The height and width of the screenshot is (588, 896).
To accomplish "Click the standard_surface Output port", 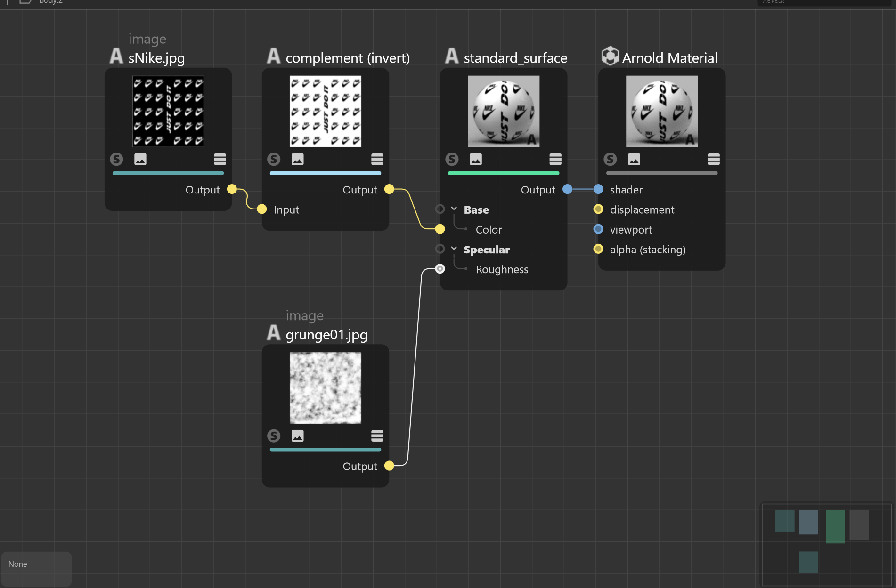I will [568, 189].
